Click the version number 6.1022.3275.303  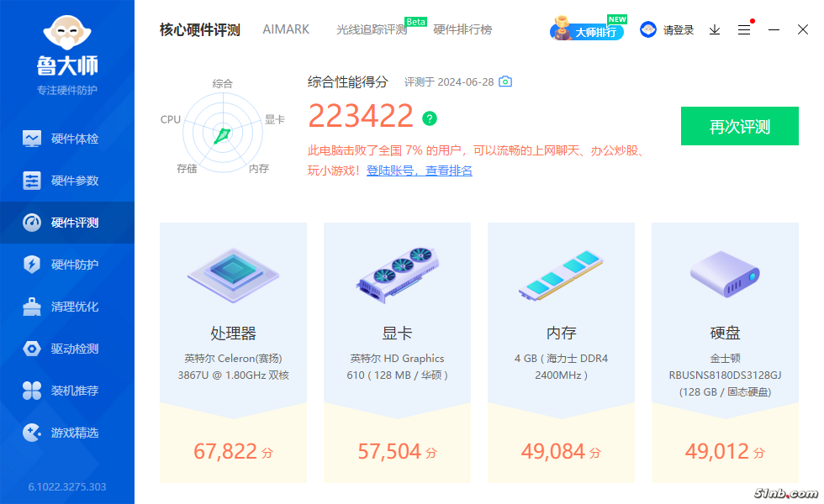coord(67,486)
